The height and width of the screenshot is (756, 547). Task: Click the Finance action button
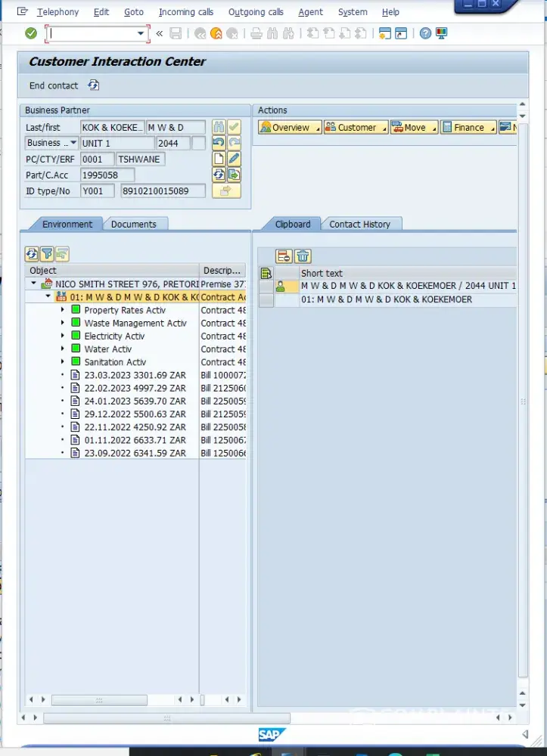pyautogui.click(x=468, y=128)
